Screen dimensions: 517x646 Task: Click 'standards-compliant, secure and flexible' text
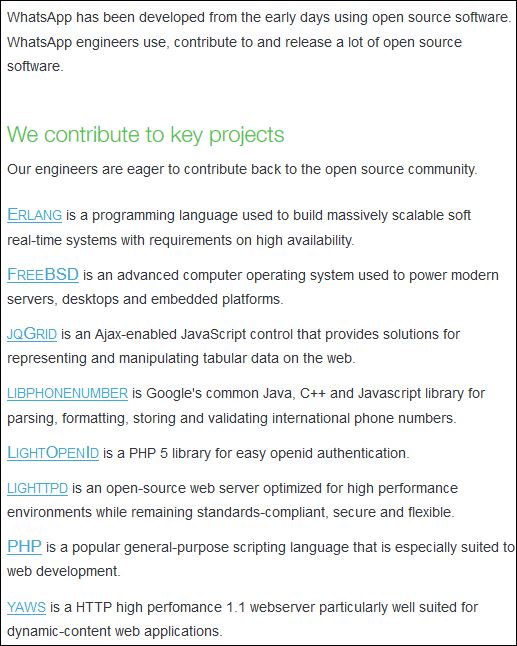coord(325,512)
